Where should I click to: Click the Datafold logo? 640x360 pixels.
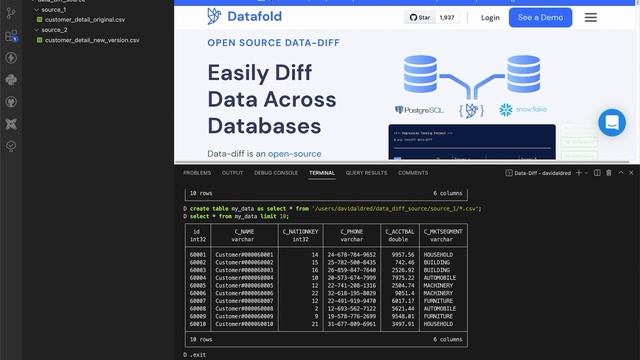[x=244, y=16]
